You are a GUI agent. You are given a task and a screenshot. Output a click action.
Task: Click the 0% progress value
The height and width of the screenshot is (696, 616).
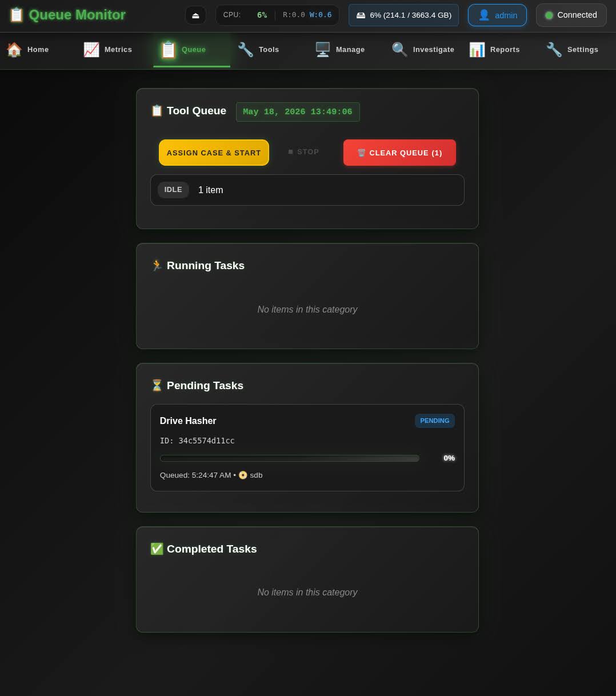(x=449, y=458)
